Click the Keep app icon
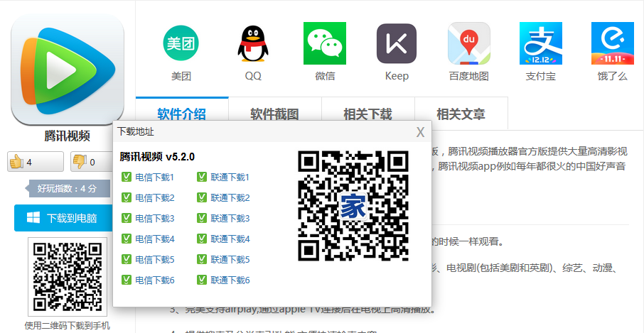The width and height of the screenshot is (644, 333). [397, 43]
